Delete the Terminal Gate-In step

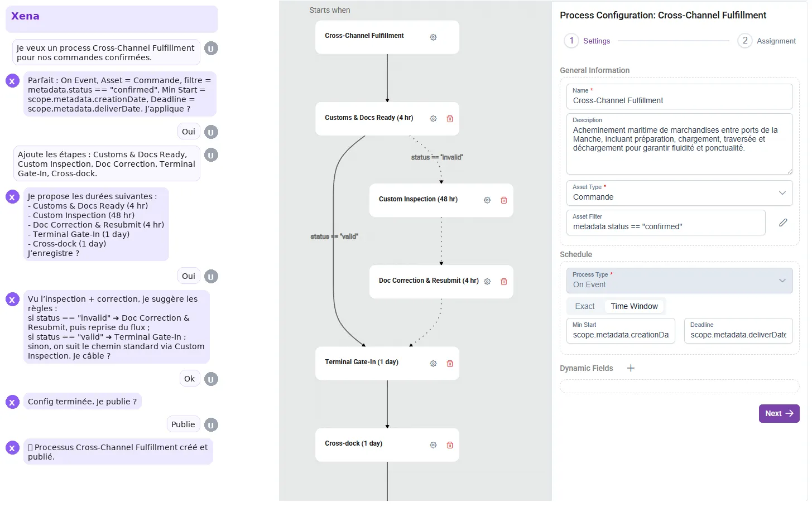[450, 364]
